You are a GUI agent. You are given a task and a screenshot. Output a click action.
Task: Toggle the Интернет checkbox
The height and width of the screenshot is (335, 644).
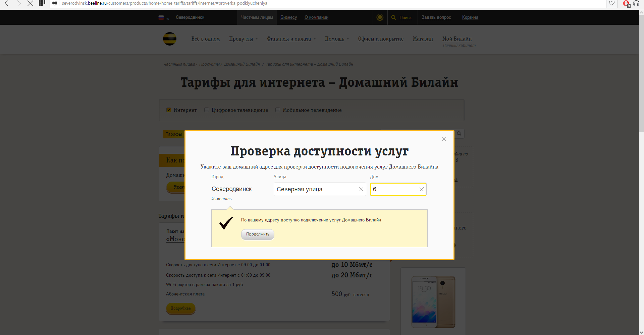[x=169, y=110]
